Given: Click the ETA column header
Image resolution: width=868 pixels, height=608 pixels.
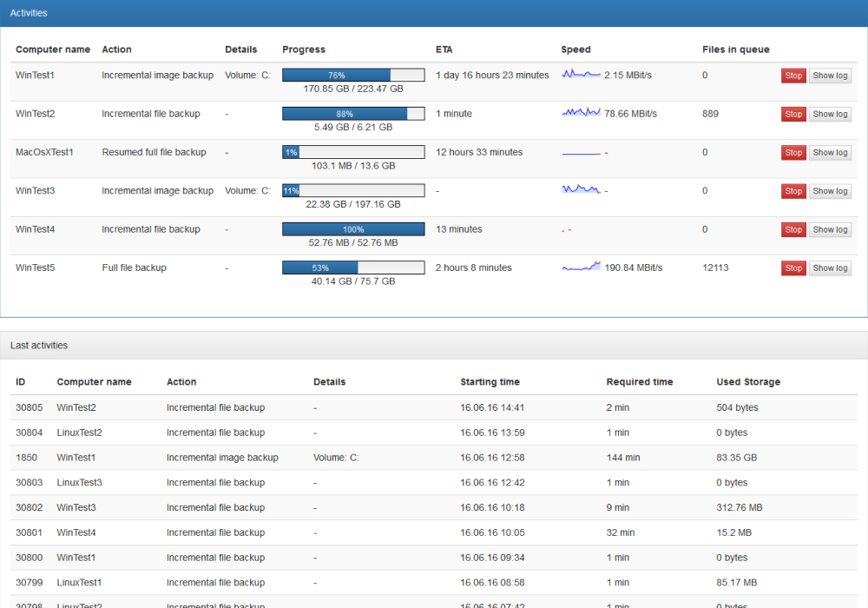Looking at the screenshot, I should [442, 50].
